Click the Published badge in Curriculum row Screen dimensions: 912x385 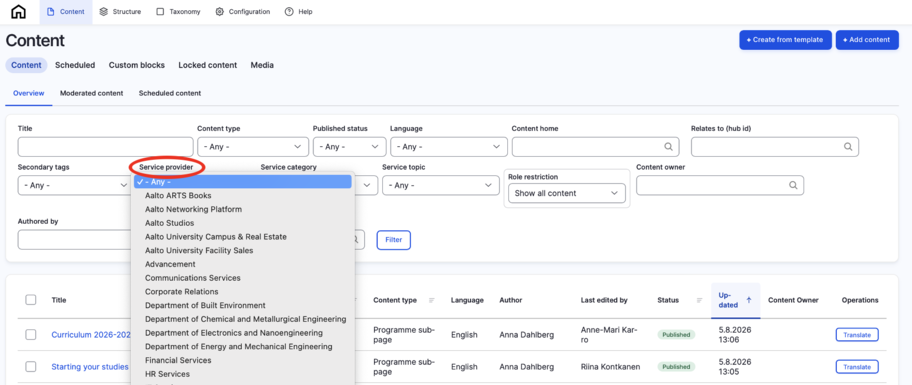676,334
